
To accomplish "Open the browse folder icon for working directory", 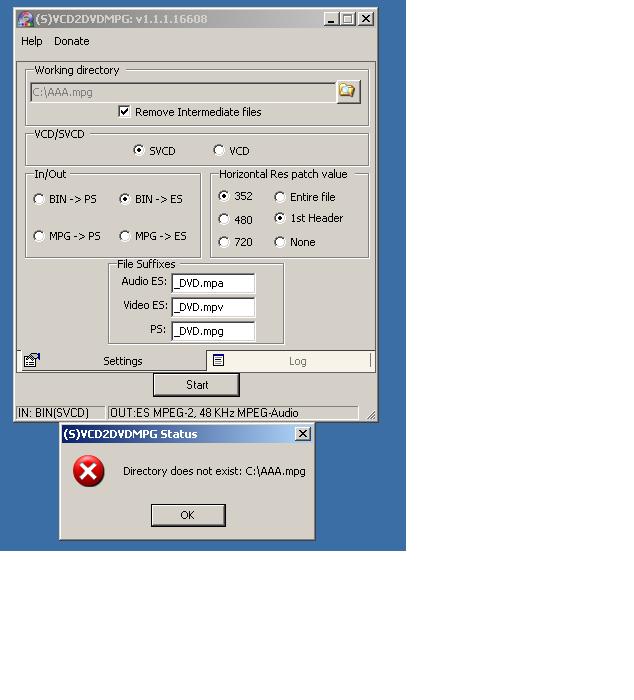I will click(x=348, y=92).
